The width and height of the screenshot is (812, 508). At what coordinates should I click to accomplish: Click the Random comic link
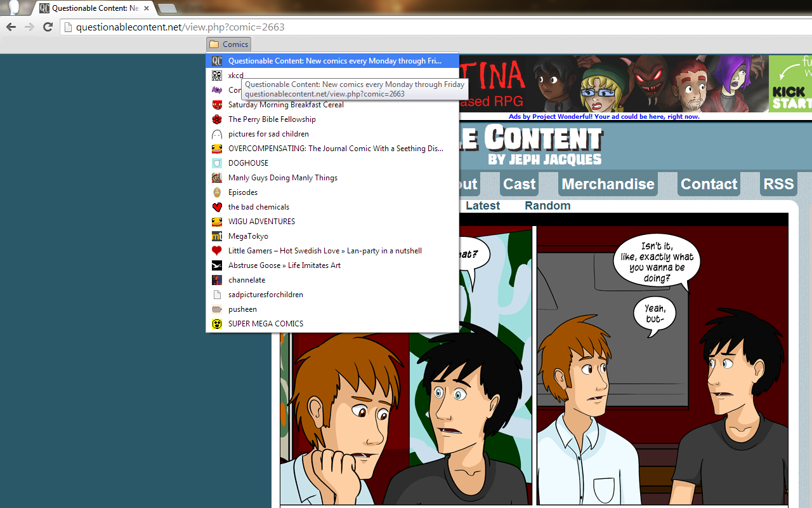tap(547, 205)
